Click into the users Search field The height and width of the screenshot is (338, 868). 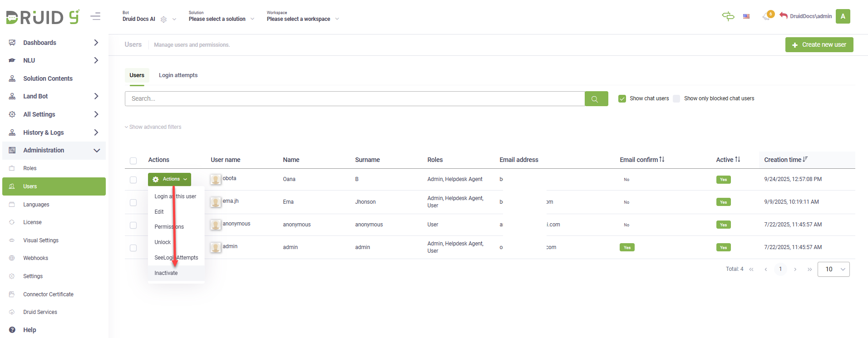354,99
